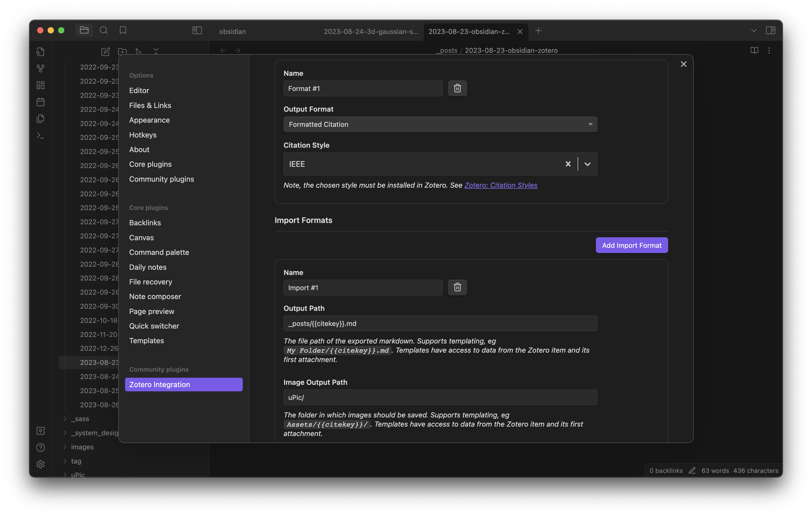Viewport: 812px width, 516px height.
Task: Clear the IEEE citation style selection
Action: click(568, 164)
